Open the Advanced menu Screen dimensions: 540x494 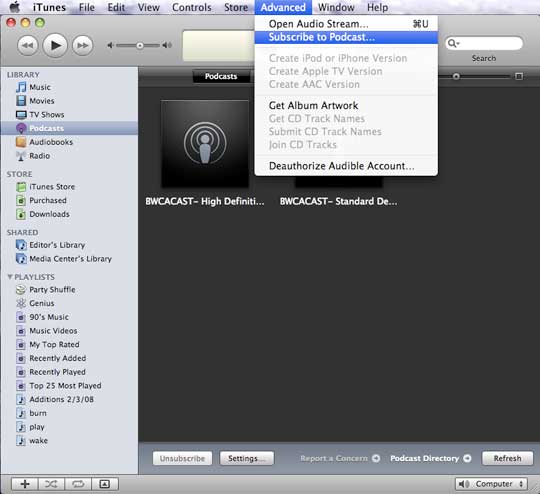click(283, 7)
